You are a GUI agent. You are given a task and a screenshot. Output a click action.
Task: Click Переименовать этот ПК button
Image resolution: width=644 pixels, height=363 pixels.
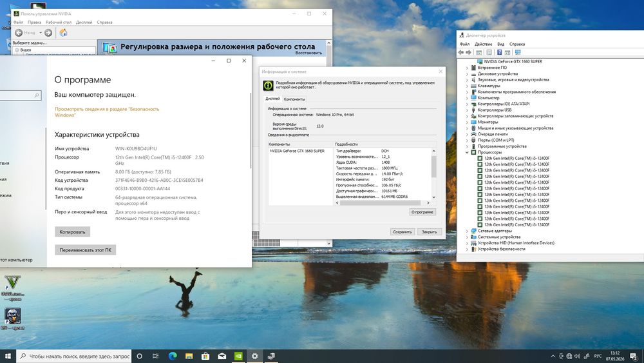point(86,250)
